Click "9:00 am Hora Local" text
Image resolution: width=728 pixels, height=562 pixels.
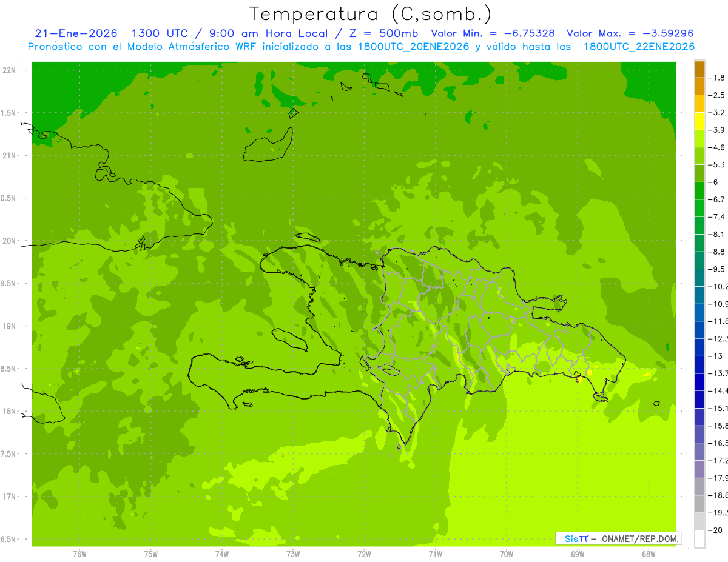[270, 33]
